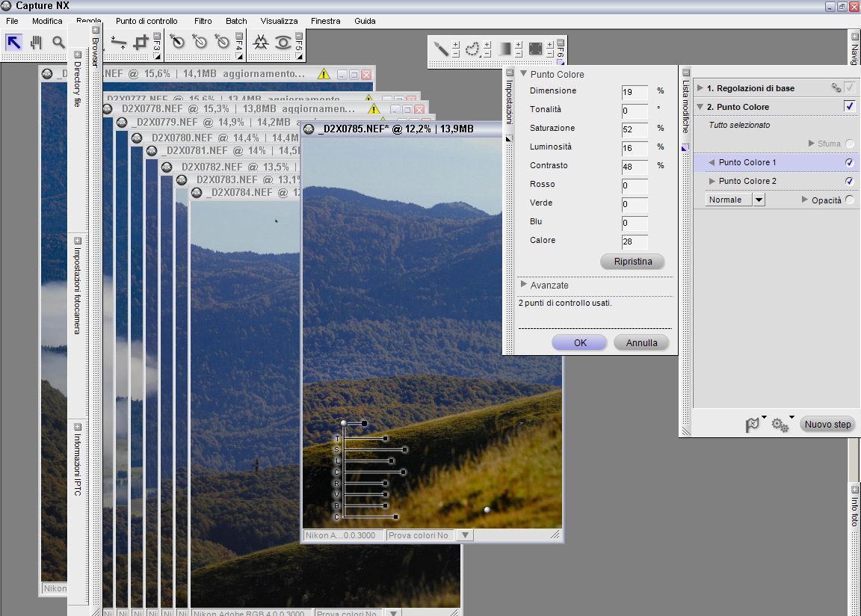Screen dimensions: 861x616
Task: Select the Gradient selection tool
Action: (504, 49)
